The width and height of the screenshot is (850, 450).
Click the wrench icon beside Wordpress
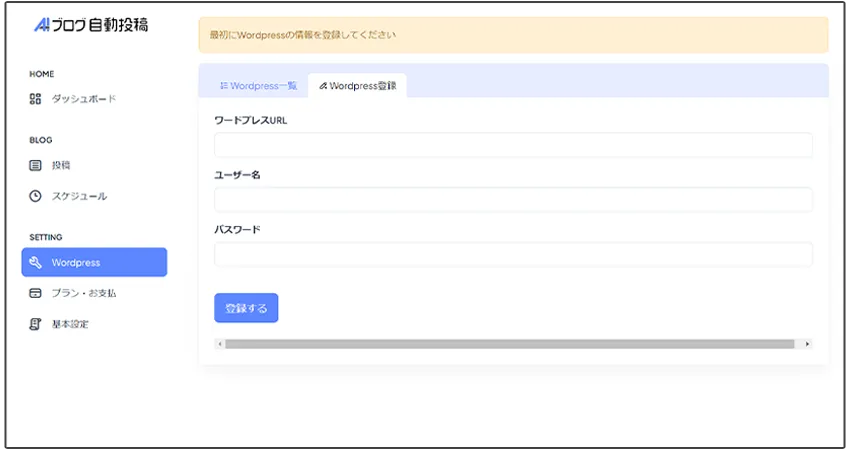click(x=35, y=263)
